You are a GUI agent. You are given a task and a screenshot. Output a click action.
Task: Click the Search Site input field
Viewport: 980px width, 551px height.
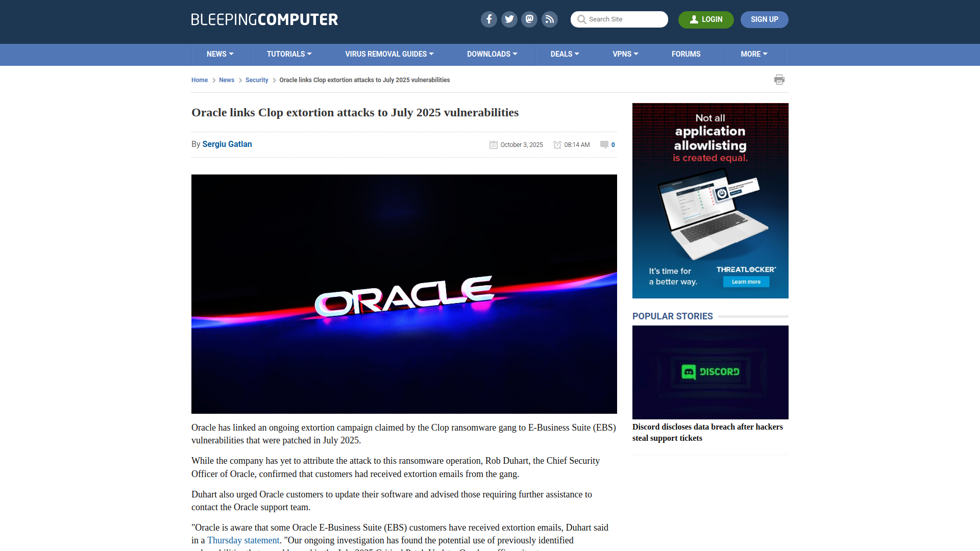(623, 19)
